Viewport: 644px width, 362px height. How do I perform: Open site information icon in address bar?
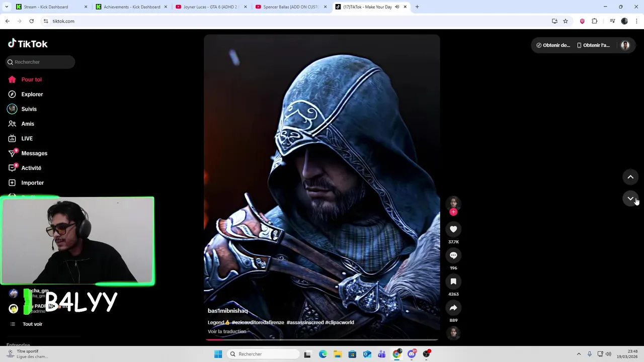click(x=46, y=21)
